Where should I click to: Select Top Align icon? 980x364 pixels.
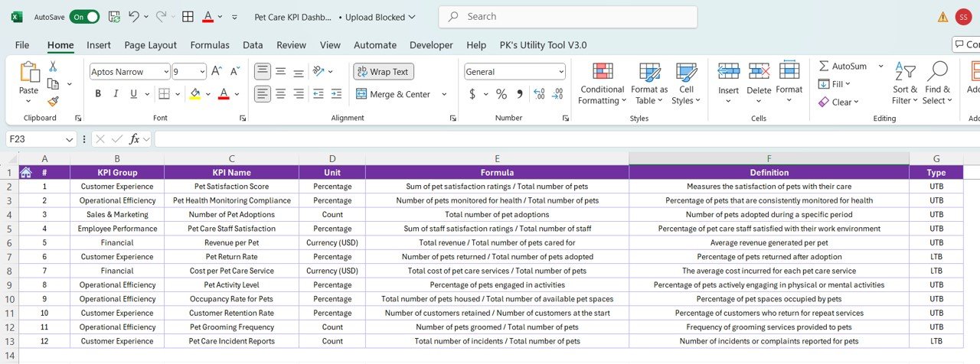point(263,72)
